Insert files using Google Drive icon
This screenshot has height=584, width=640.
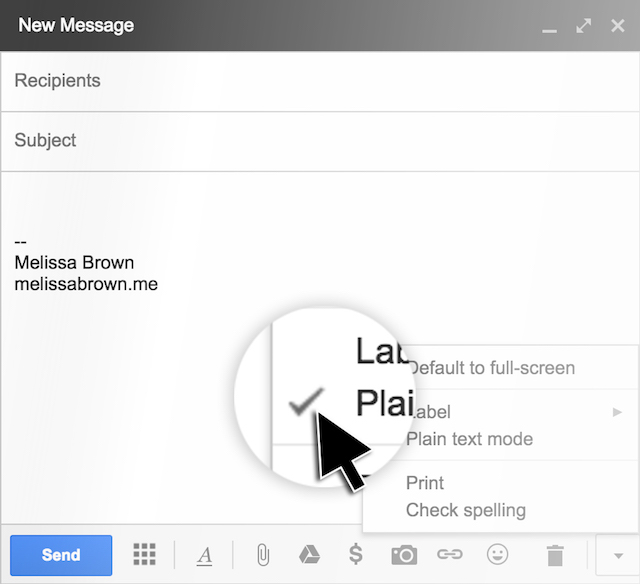(x=309, y=554)
